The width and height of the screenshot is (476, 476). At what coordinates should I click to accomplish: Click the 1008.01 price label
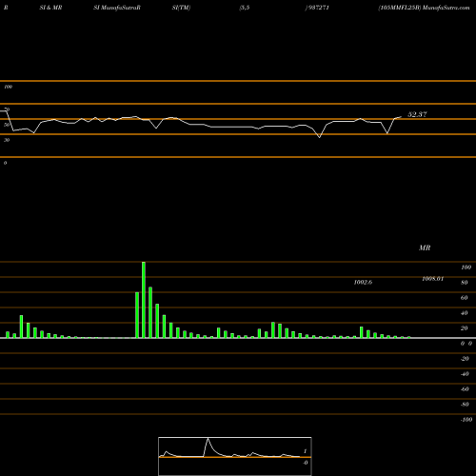pos(433,279)
